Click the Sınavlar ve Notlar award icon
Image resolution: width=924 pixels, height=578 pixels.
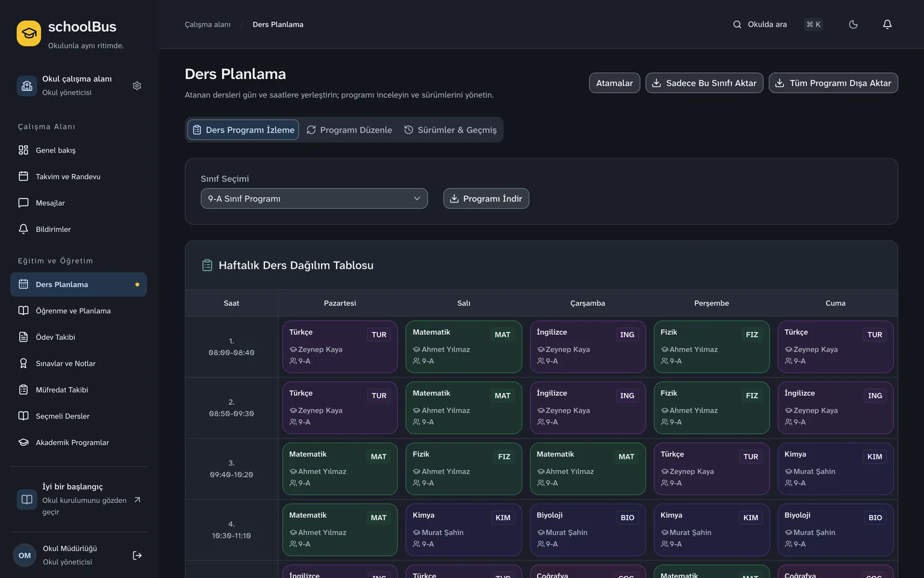pos(24,364)
